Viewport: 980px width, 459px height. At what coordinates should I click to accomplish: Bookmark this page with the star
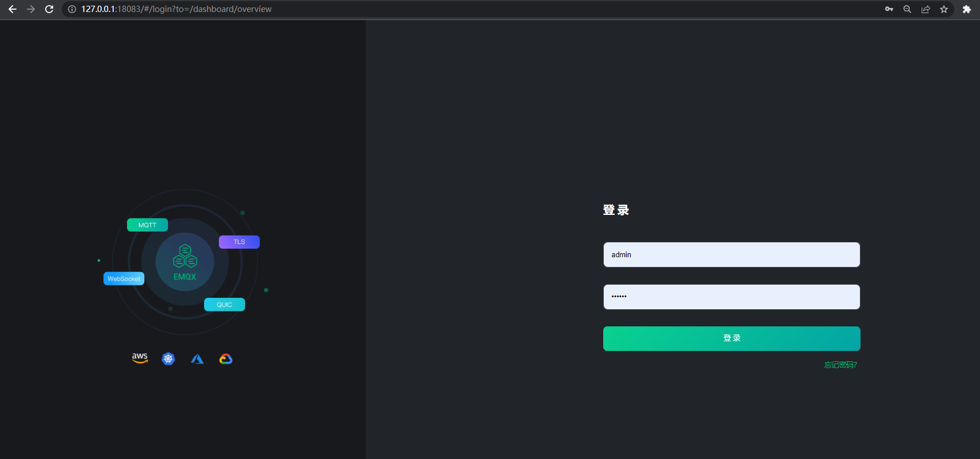click(x=944, y=9)
